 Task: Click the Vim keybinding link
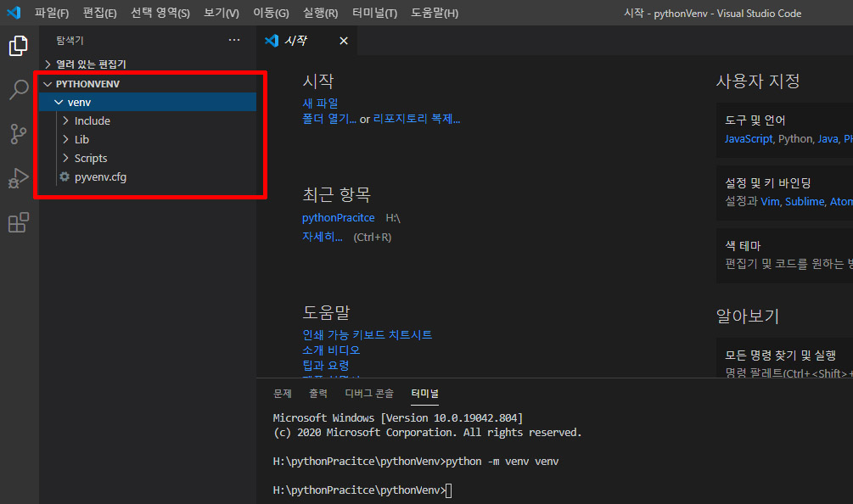click(x=770, y=201)
